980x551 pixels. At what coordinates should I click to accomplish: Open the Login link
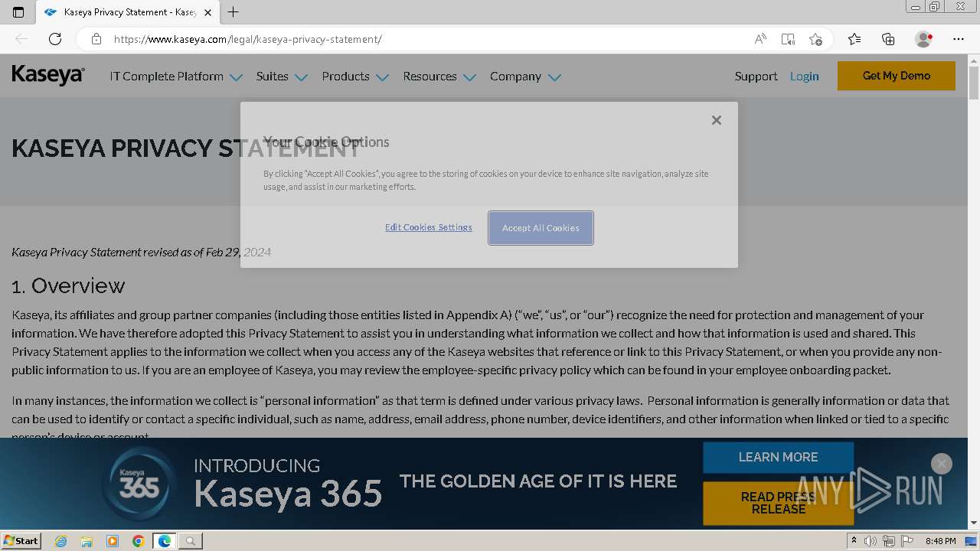(x=804, y=77)
